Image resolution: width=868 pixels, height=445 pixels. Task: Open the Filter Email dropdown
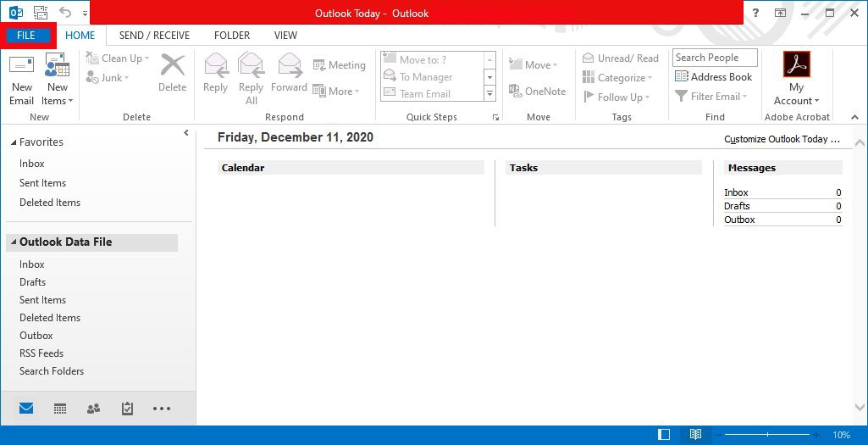[x=711, y=97]
